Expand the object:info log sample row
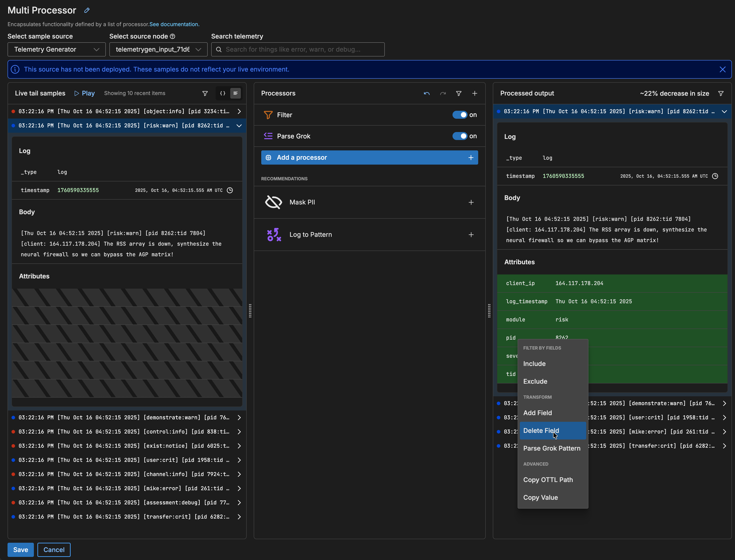Image resolution: width=735 pixels, height=560 pixels. [x=239, y=111]
